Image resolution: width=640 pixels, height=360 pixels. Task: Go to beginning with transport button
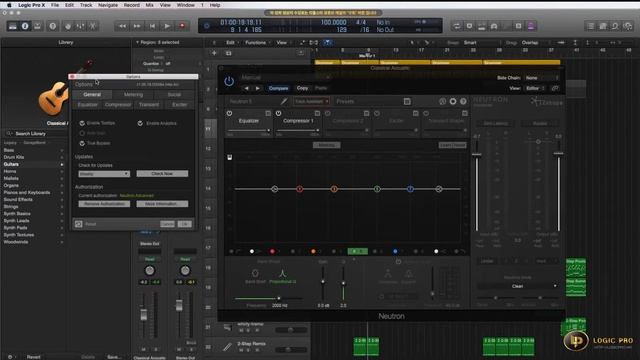[x=152, y=26]
